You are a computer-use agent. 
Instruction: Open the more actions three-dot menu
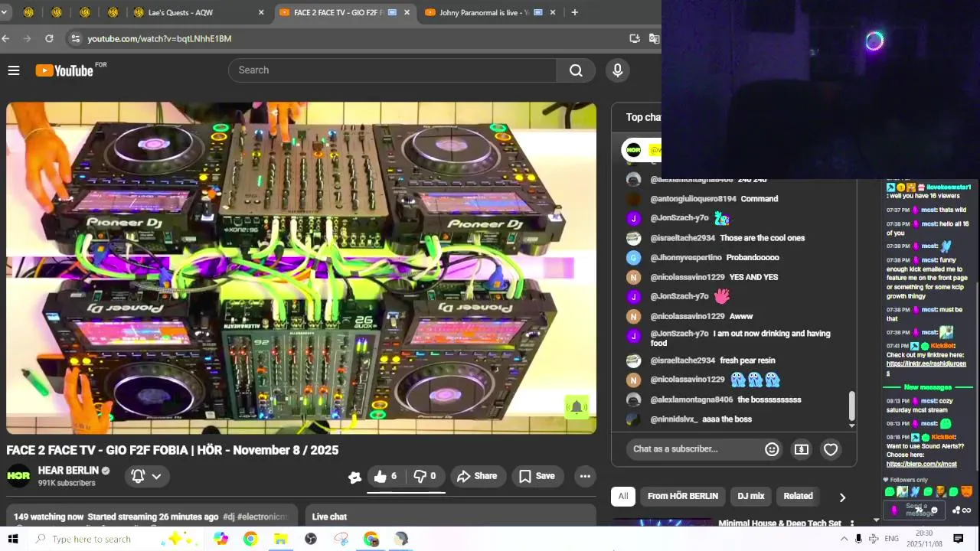[x=585, y=476]
